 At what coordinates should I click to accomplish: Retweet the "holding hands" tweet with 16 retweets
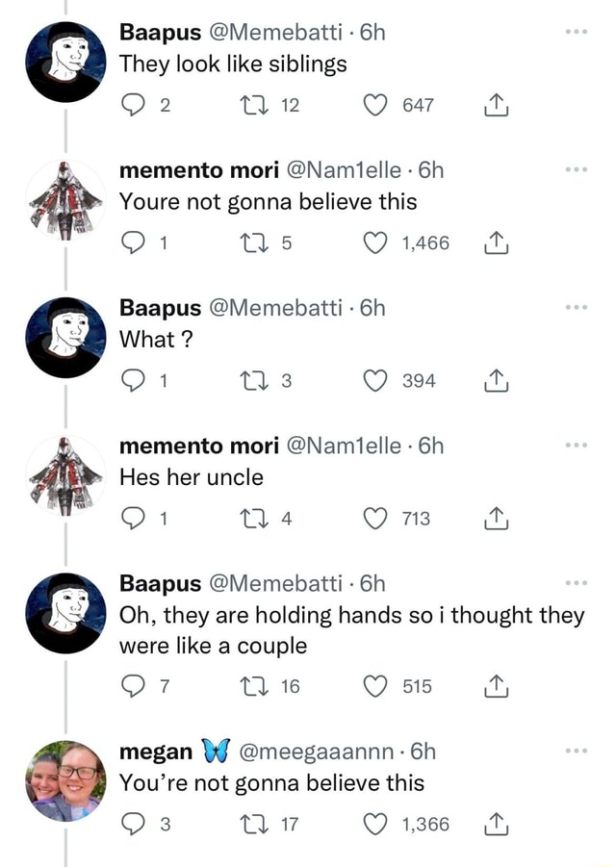pos(253,686)
